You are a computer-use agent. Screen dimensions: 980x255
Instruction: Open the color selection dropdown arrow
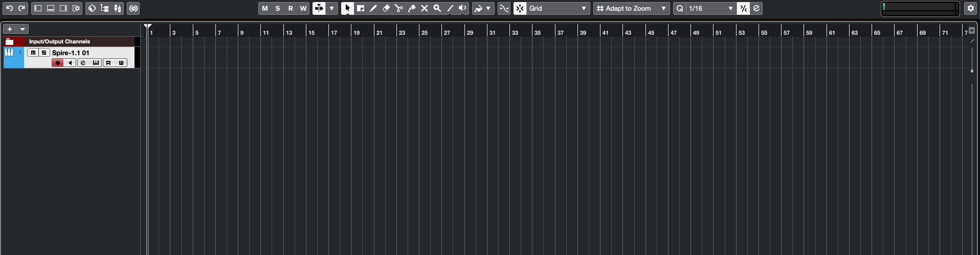pos(488,8)
